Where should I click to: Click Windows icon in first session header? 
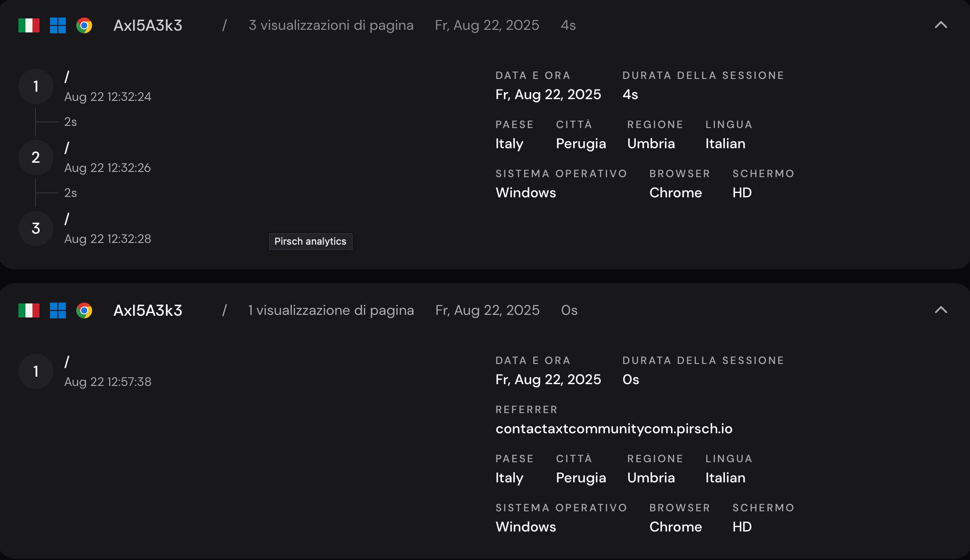(58, 25)
